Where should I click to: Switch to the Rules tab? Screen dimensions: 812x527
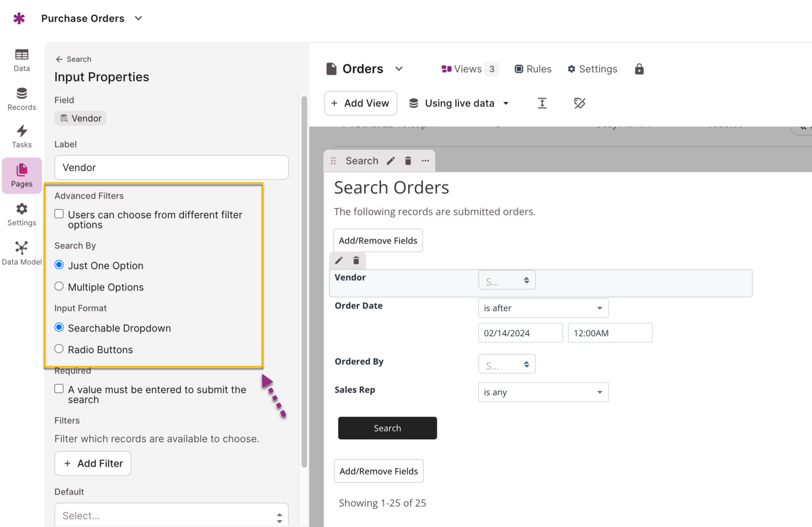coord(533,69)
